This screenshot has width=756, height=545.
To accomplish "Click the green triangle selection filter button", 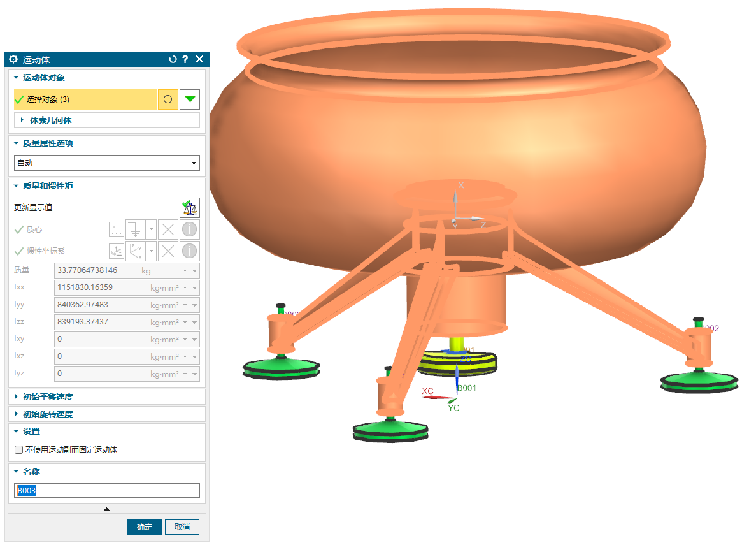I will click(190, 99).
